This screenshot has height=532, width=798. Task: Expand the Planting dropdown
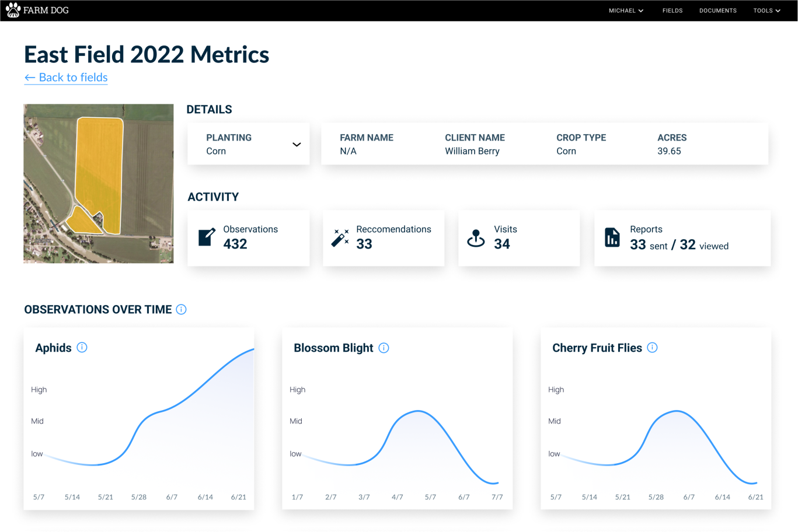pyautogui.click(x=297, y=143)
